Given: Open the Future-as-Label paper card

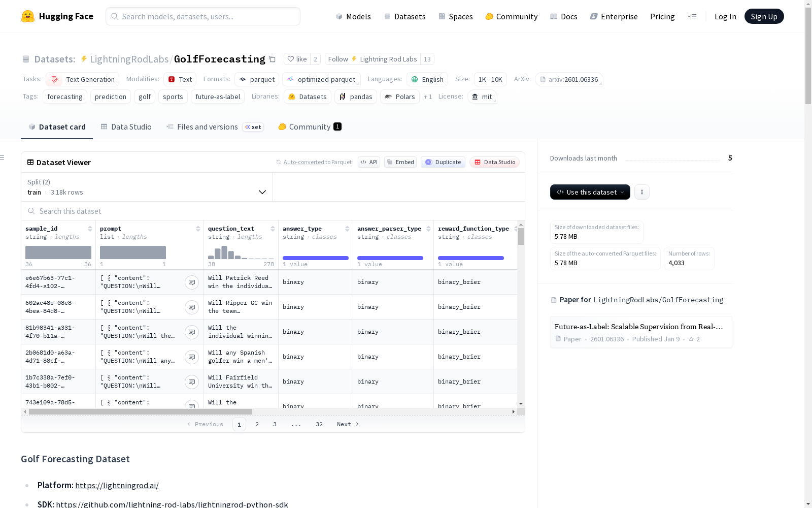Looking at the screenshot, I should click(x=641, y=332).
